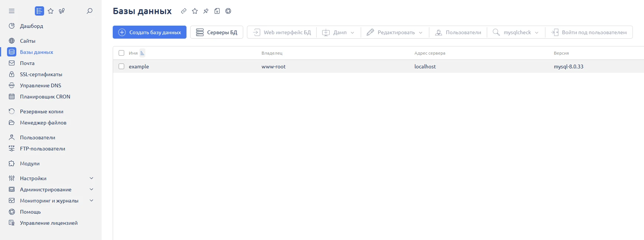Go to SSL-сертификаты in the sidebar
644x240 pixels.
pos(41,74)
